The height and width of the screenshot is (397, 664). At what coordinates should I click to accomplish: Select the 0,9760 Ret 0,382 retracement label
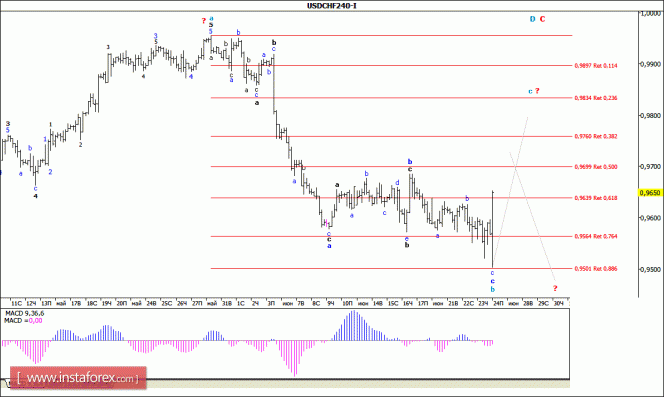(x=596, y=136)
